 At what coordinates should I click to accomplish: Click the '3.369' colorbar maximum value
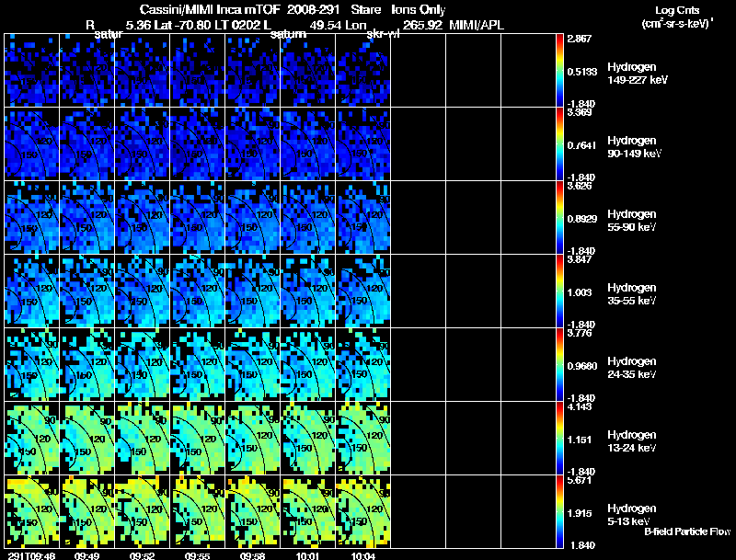tap(580, 112)
